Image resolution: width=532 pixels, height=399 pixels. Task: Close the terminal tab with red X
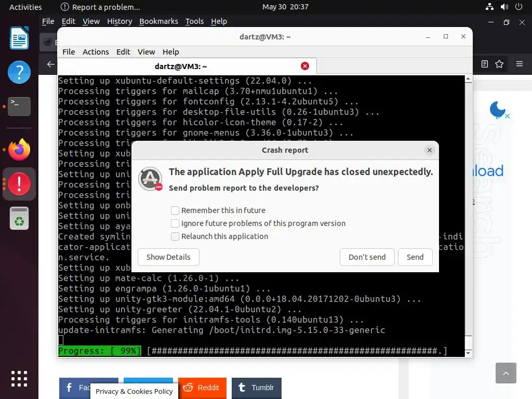(x=304, y=66)
